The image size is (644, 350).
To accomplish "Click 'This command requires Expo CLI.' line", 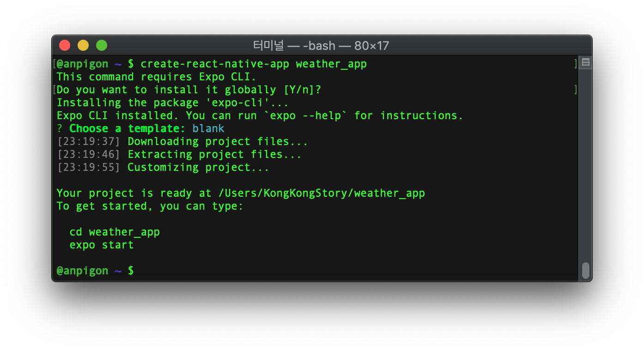I will tap(156, 77).
